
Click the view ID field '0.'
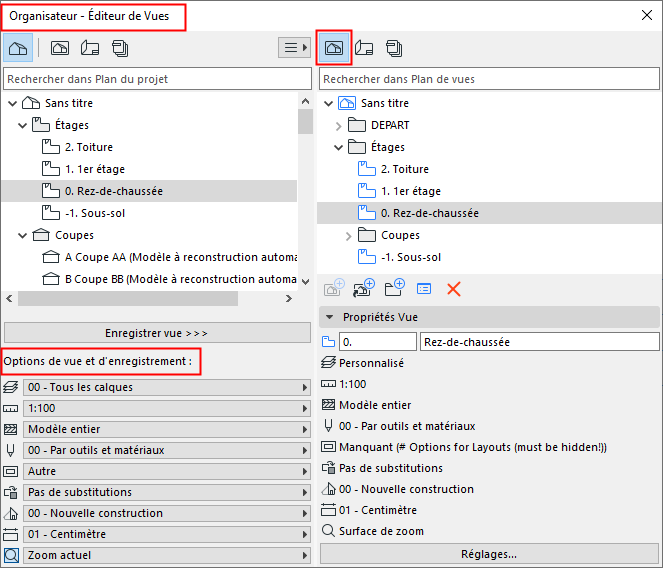(x=378, y=342)
